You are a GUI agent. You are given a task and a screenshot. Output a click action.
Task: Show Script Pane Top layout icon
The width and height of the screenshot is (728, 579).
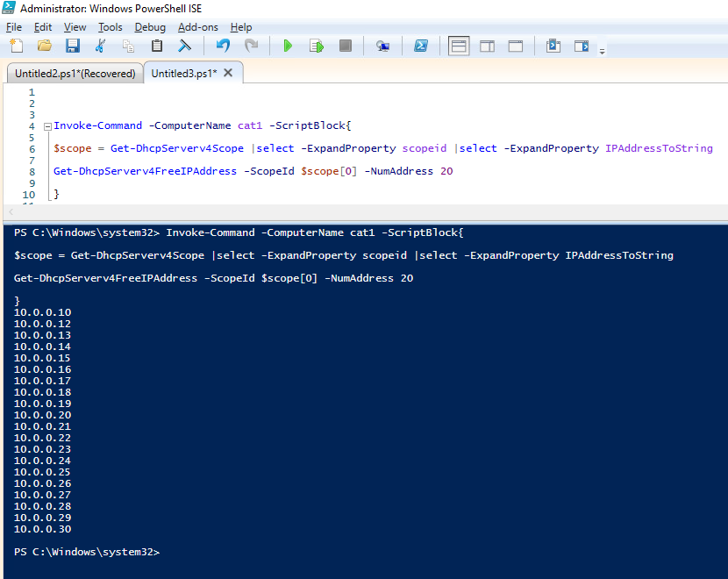pos(459,46)
